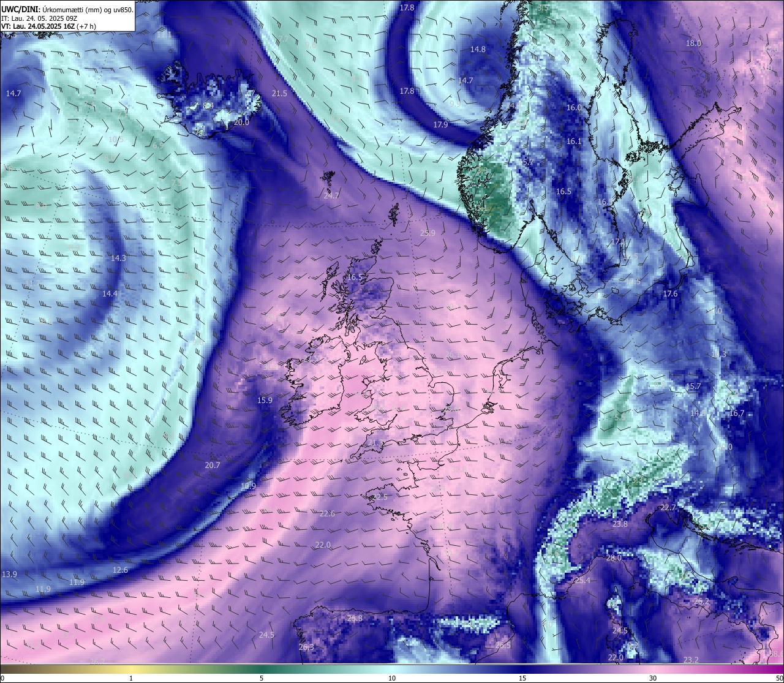Click the 20.7 value label
Screen dimensions: 784x683
[x=213, y=465]
